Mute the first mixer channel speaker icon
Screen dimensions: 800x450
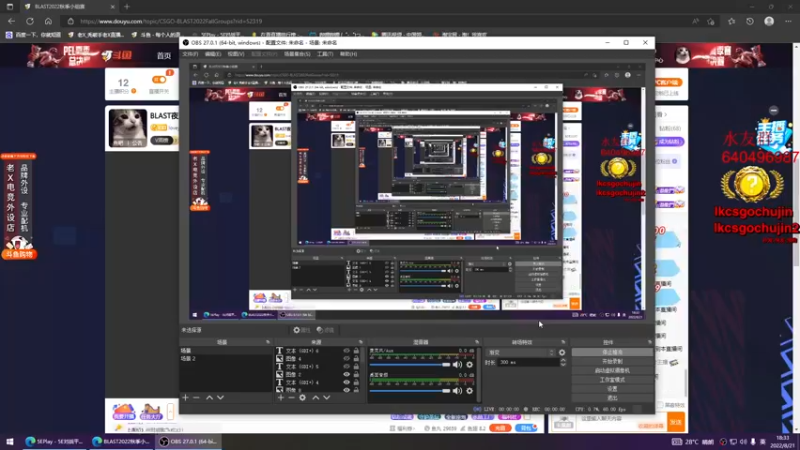tap(457, 364)
